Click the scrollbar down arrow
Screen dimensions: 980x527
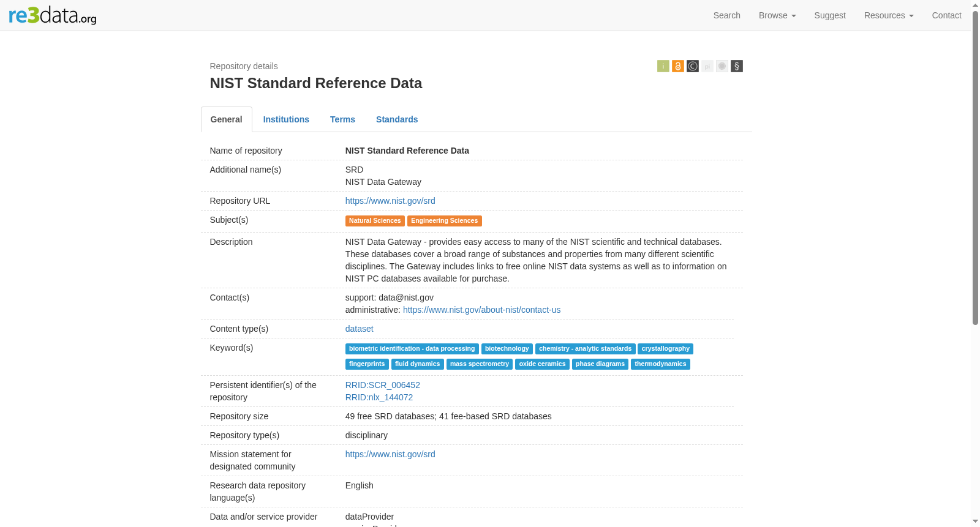pos(976,522)
